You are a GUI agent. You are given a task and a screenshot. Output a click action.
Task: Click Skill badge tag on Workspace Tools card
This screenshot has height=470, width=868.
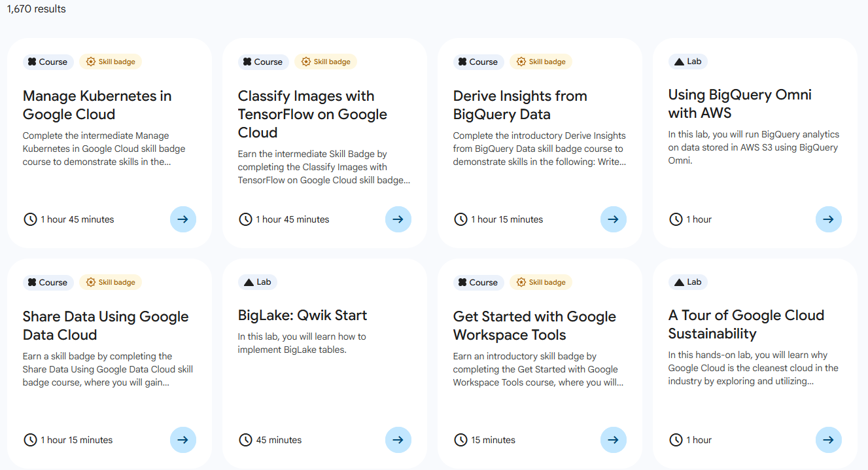coord(541,282)
